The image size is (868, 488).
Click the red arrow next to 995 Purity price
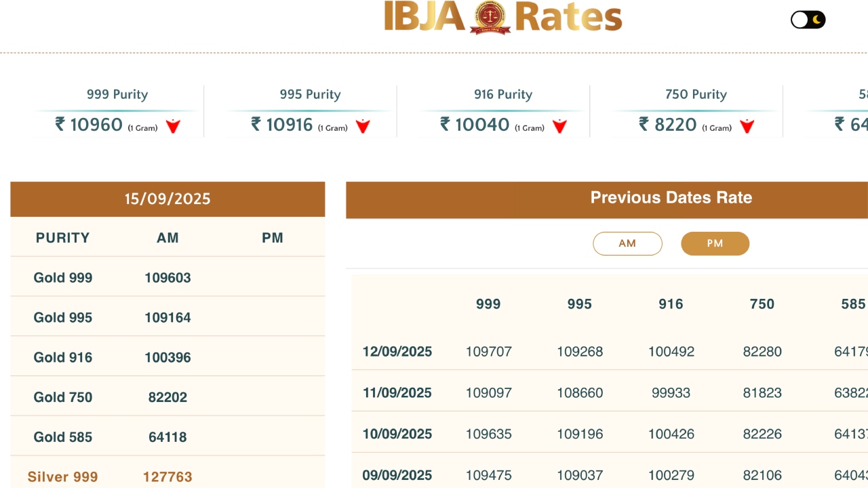click(363, 125)
